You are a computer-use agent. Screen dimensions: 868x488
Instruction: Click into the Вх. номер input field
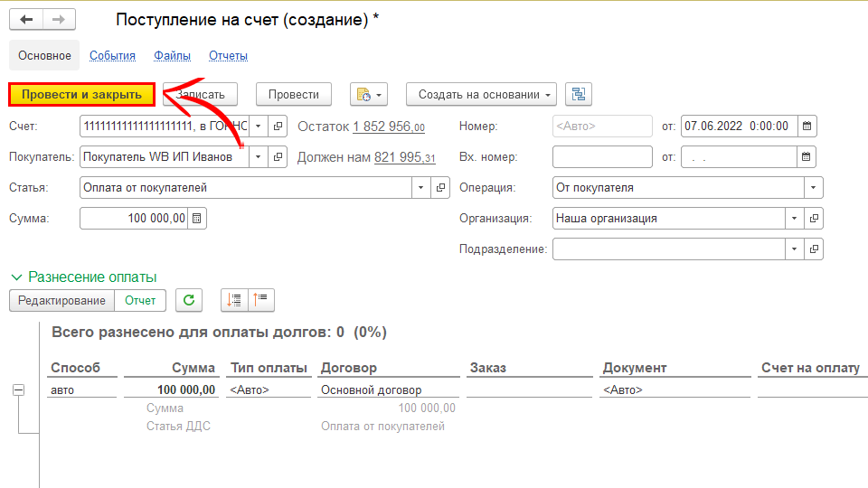coord(601,156)
